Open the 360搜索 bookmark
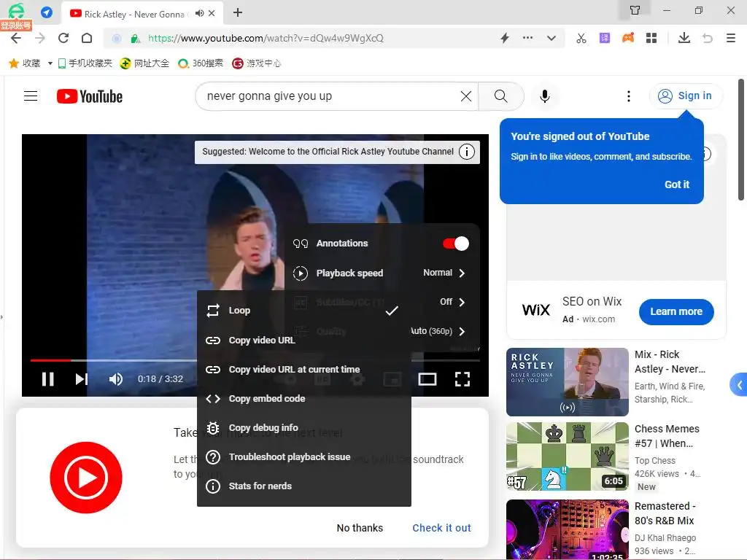 [x=200, y=63]
